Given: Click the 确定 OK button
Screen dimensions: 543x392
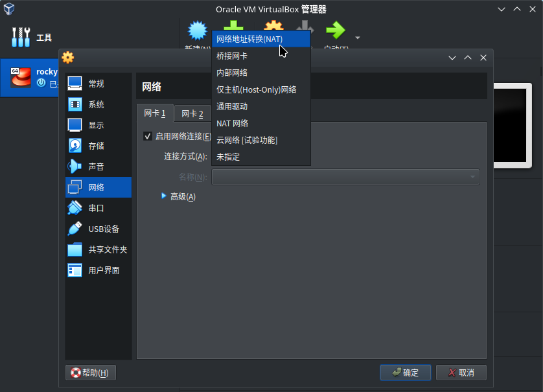Looking at the screenshot, I should tap(406, 373).
